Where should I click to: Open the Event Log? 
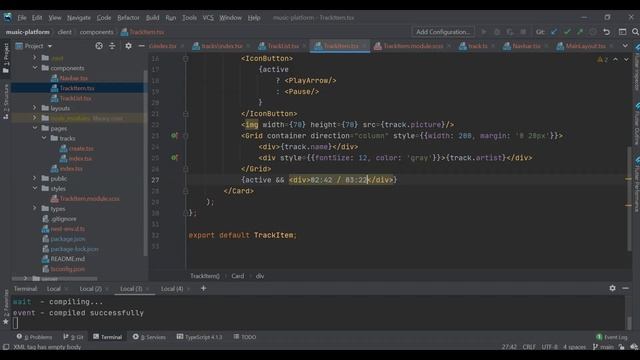[611, 337]
